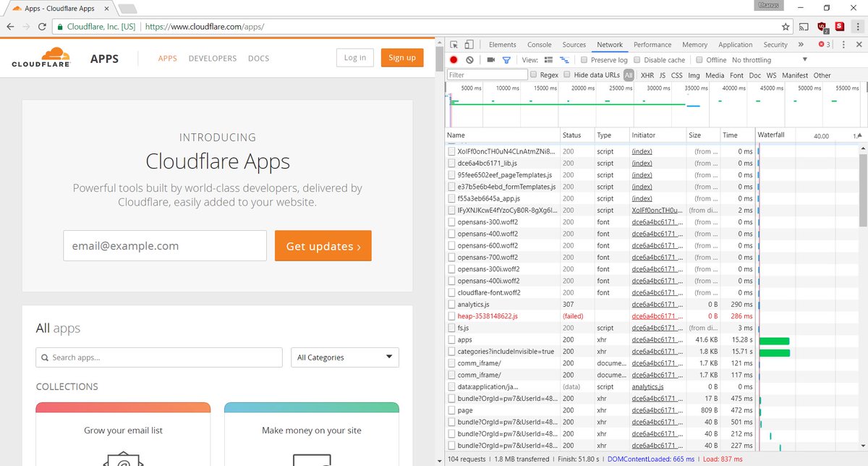
Task: Expand more DevTools tabs chevron
Action: pyautogui.click(x=801, y=45)
